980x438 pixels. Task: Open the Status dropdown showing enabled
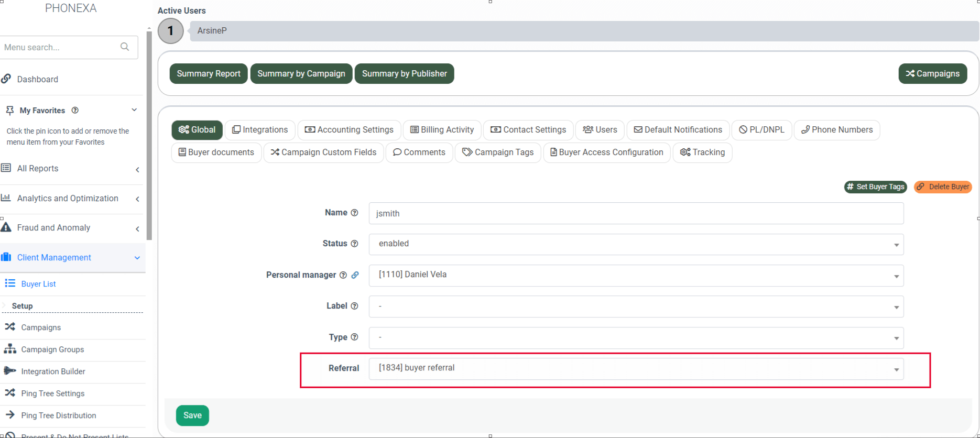click(x=636, y=244)
